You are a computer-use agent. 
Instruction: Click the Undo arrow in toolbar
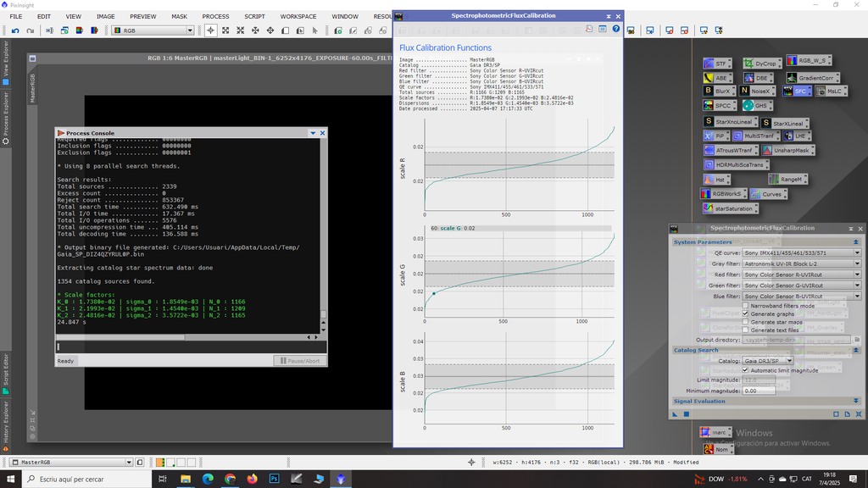pyautogui.click(x=15, y=30)
